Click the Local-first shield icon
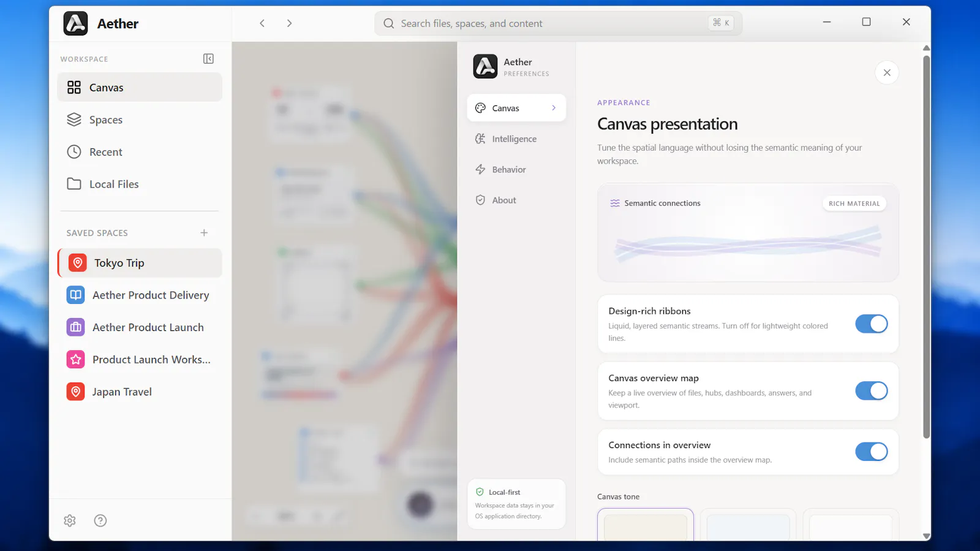Viewport: 980px width, 551px height. coord(480,492)
